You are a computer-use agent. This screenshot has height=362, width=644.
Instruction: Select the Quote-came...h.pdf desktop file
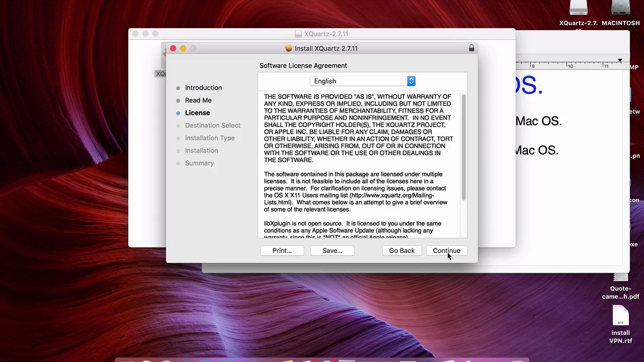coord(621,286)
